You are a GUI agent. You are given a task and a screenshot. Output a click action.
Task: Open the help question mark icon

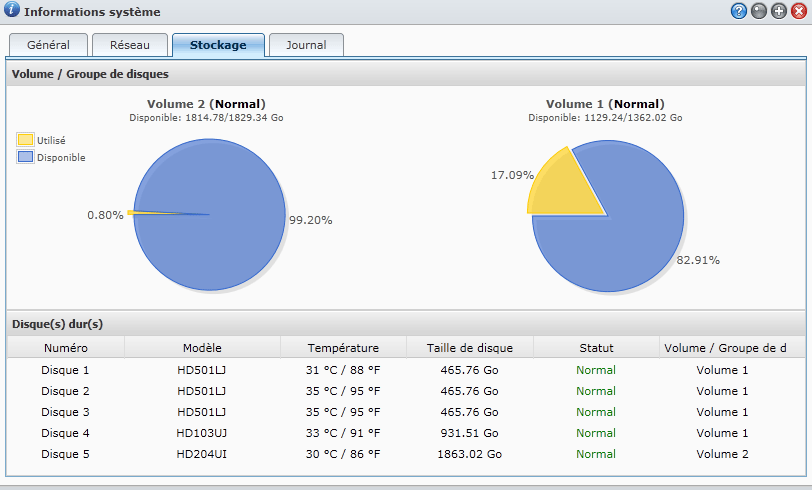pyautogui.click(x=739, y=12)
